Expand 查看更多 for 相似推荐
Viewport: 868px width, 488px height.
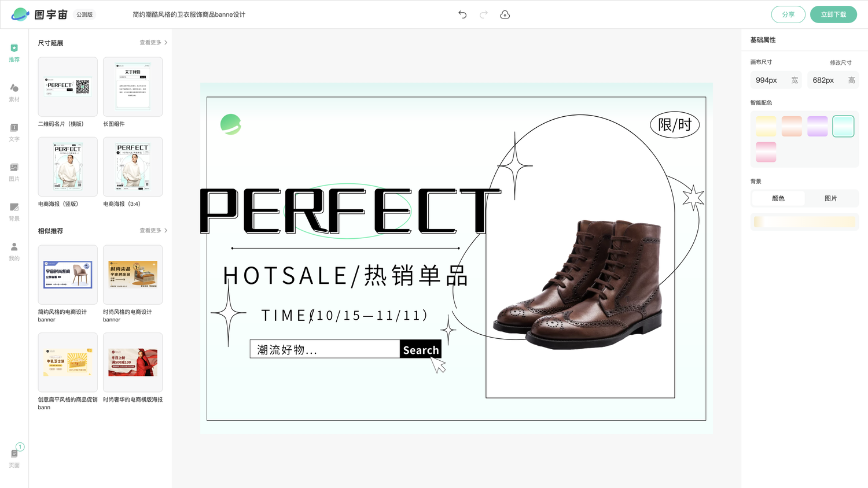(x=153, y=231)
